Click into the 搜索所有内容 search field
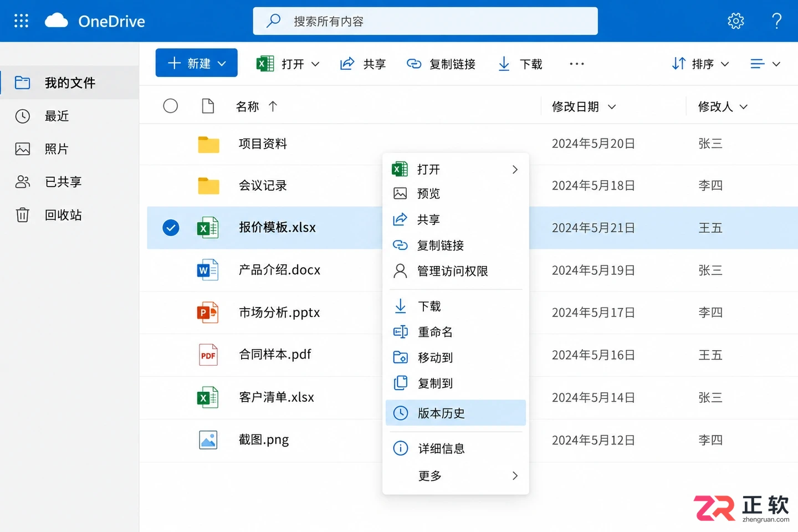 tap(425, 21)
